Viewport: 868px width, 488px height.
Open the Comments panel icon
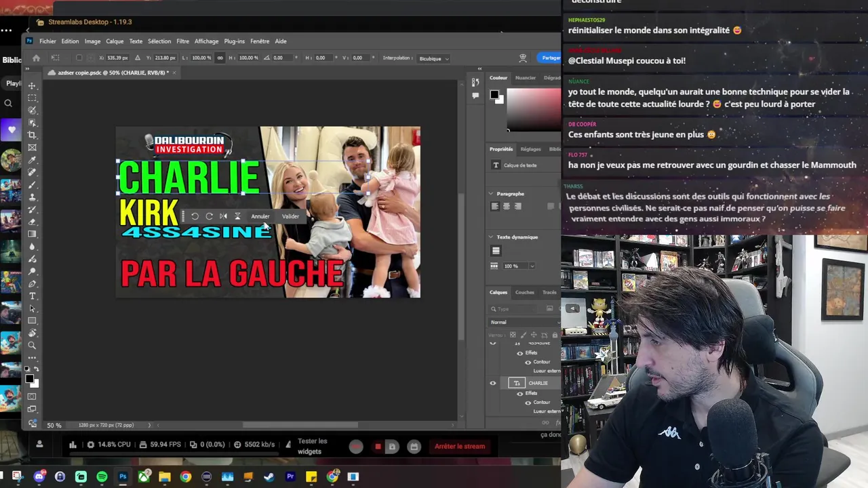click(475, 96)
